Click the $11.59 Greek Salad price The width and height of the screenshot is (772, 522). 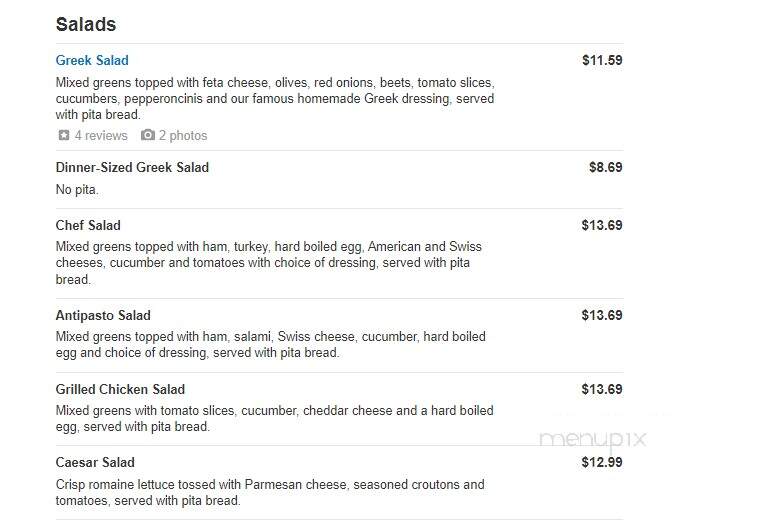(x=602, y=60)
